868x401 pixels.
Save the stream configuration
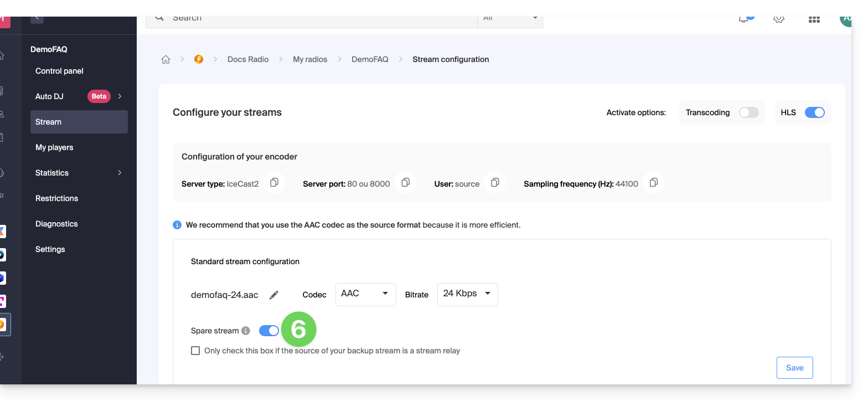click(x=794, y=368)
